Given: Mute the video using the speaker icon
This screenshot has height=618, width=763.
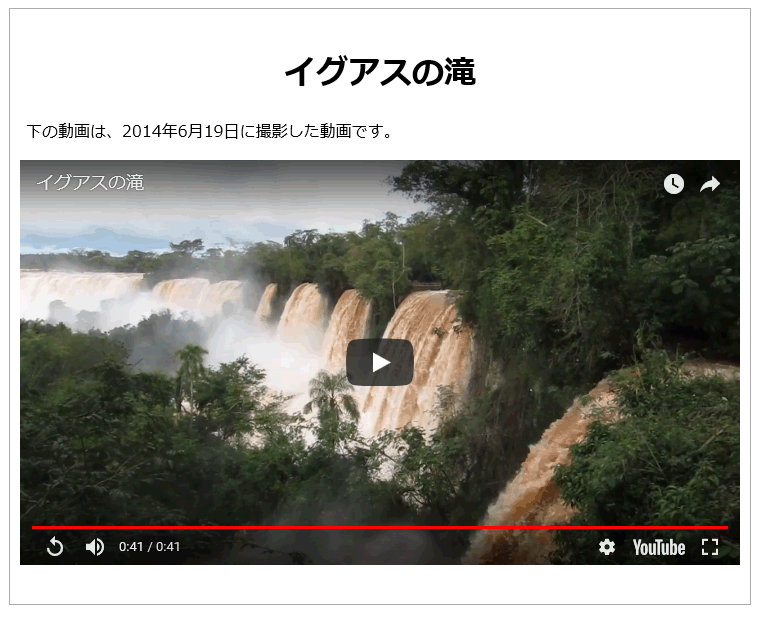Looking at the screenshot, I should 95,547.
